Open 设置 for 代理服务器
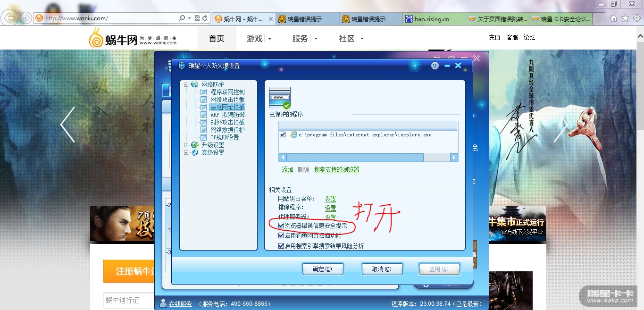This screenshot has height=310, width=644. (x=330, y=217)
